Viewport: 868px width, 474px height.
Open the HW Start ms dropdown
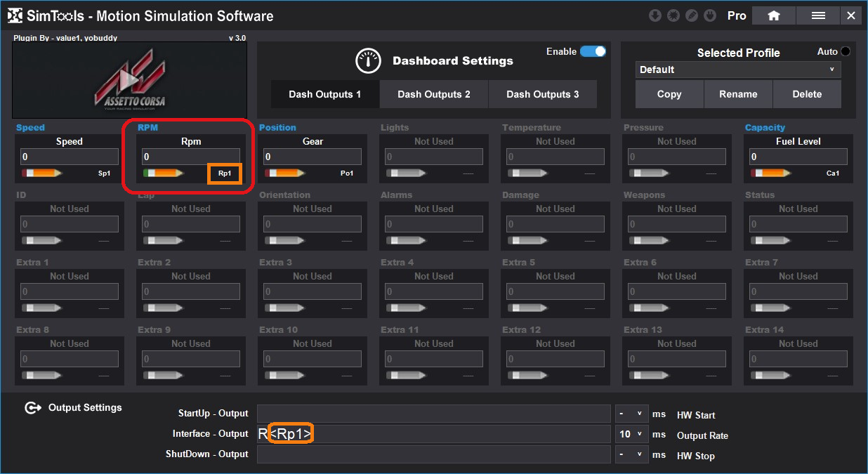click(631, 414)
